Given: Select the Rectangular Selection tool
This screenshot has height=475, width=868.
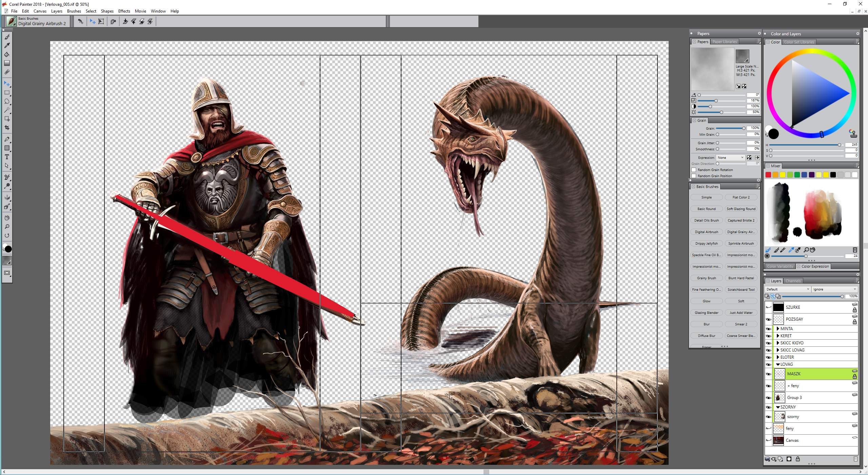Looking at the screenshot, I should 7,92.
